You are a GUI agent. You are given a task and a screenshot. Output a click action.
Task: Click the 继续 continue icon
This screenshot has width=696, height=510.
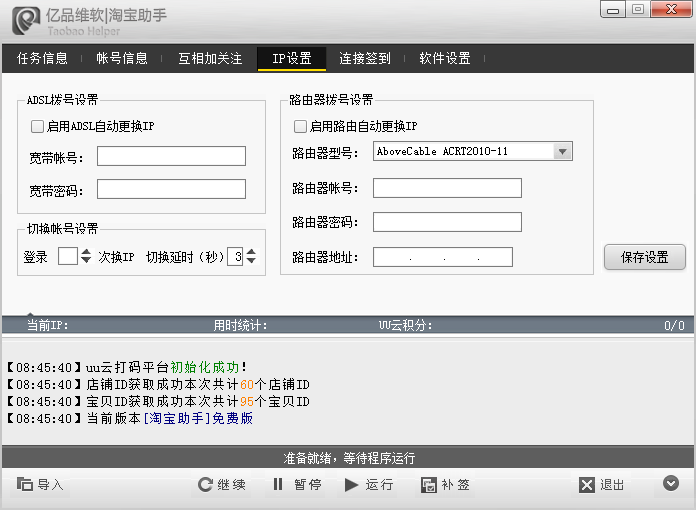click(x=206, y=485)
